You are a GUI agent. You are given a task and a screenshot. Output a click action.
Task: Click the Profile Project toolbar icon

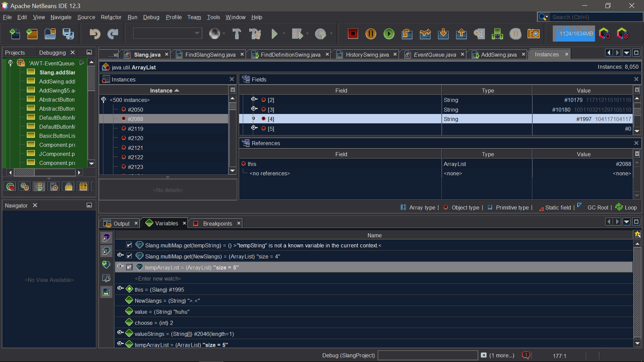point(321,34)
